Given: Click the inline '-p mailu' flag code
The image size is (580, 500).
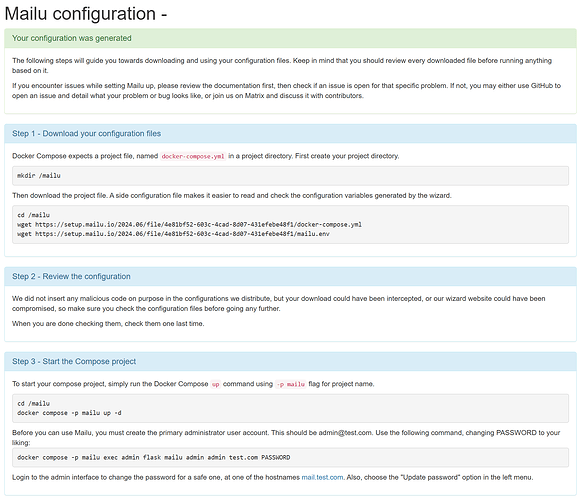Looking at the screenshot, I should (x=291, y=384).
